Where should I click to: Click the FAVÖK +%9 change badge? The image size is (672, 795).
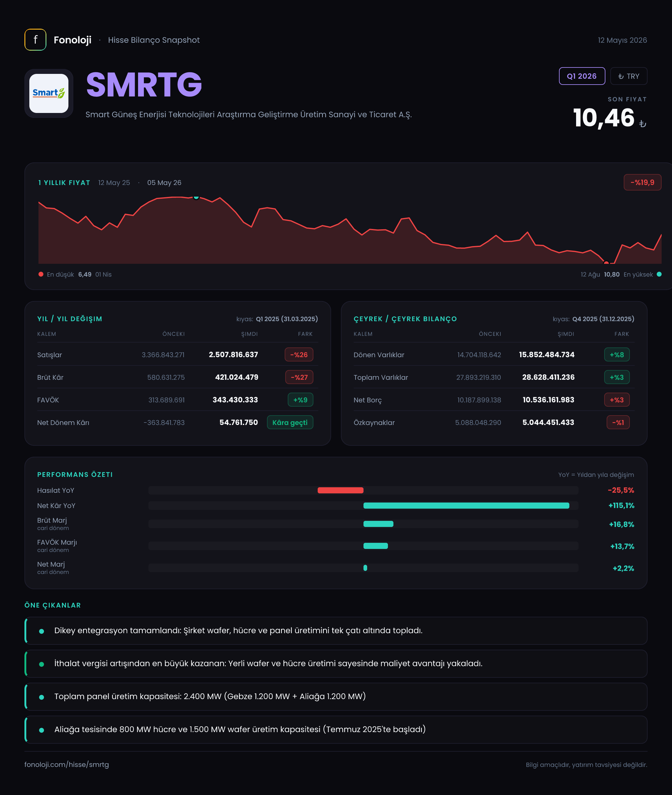tap(300, 400)
